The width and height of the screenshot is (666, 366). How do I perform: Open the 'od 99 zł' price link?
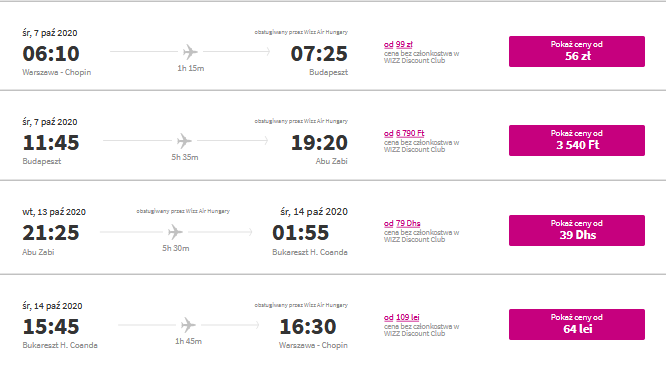[398, 45]
